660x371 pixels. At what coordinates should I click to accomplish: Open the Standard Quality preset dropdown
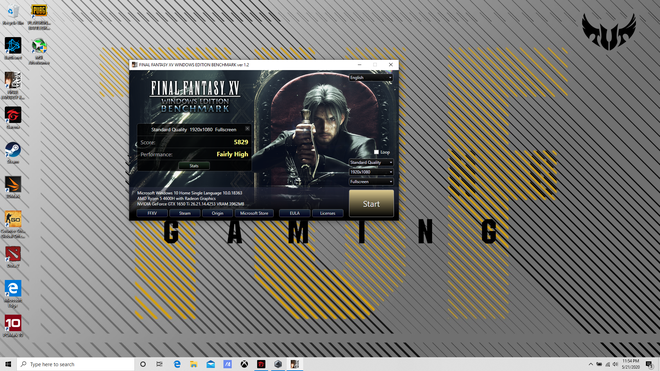(x=371, y=162)
